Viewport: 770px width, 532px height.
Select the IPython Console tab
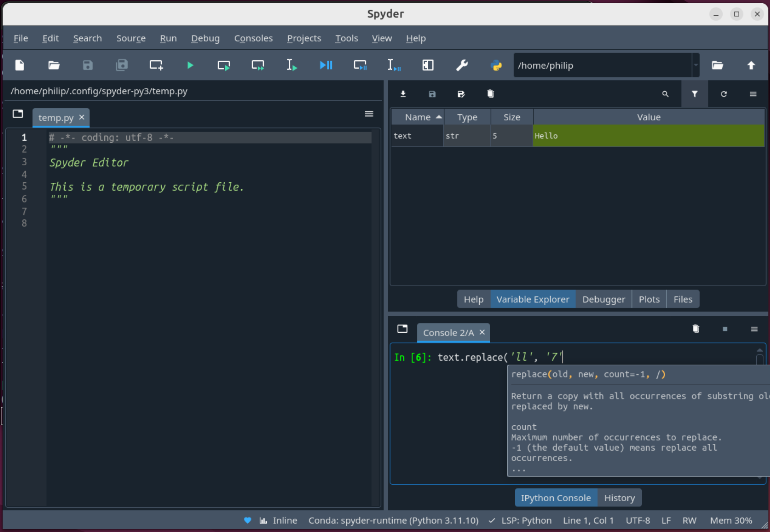coord(556,498)
